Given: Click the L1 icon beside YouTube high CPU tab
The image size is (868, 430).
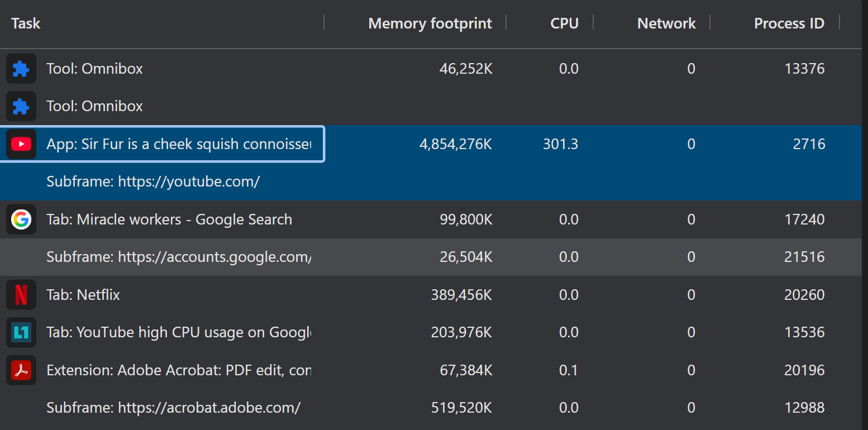Looking at the screenshot, I should coord(21,332).
